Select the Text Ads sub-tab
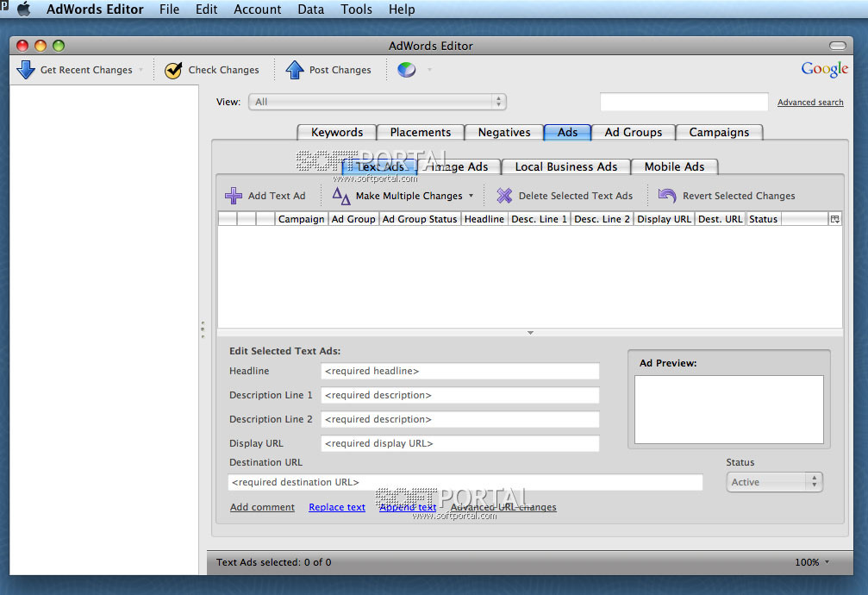 pyautogui.click(x=380, y=166)
